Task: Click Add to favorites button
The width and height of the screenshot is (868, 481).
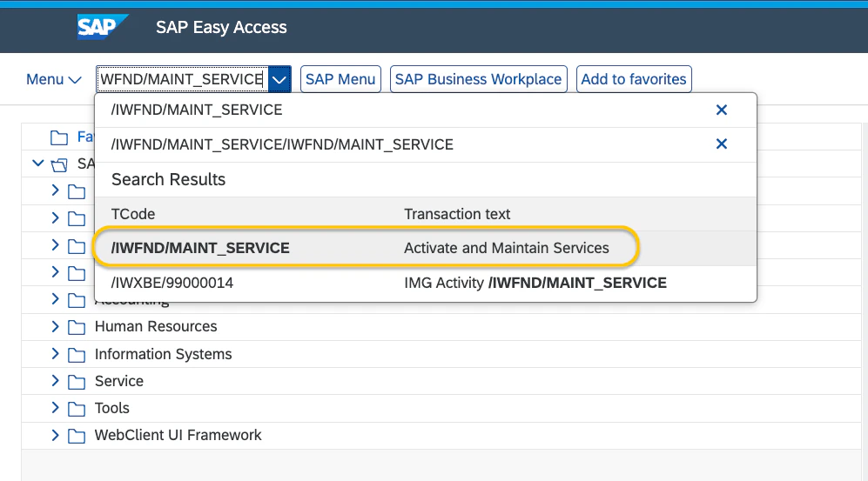Action: pos(634,79)
